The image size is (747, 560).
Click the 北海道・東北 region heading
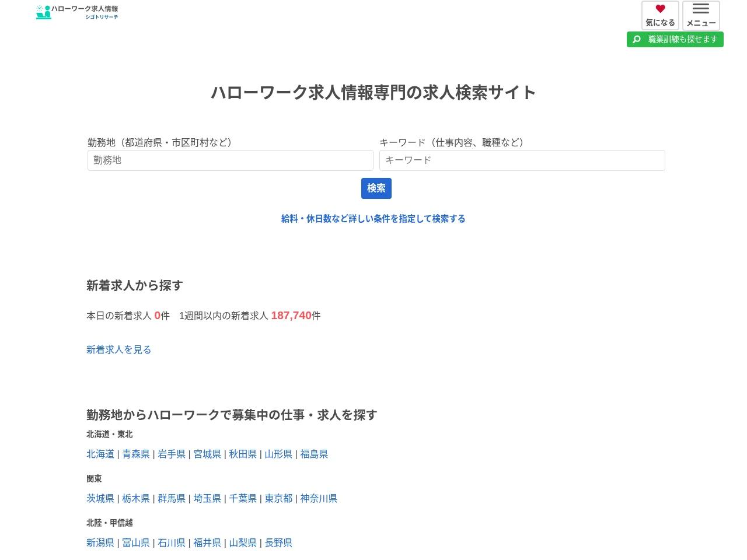coord(110,434)
